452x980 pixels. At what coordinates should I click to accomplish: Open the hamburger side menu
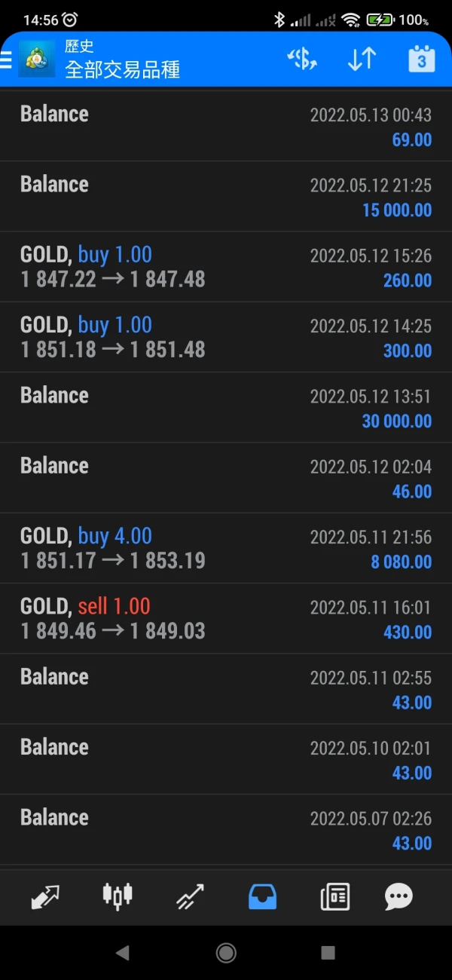pyautogui.click(x=7, y=60)
